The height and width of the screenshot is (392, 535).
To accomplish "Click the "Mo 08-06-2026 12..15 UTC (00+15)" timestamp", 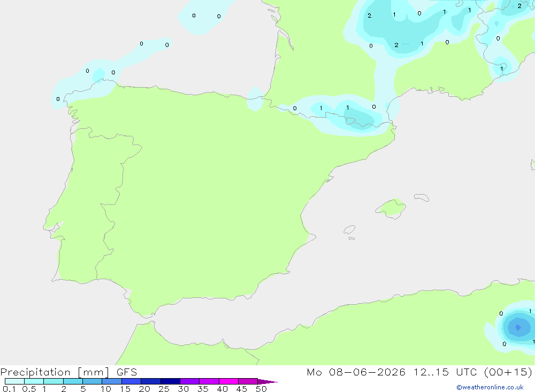I will pos(419,372).
